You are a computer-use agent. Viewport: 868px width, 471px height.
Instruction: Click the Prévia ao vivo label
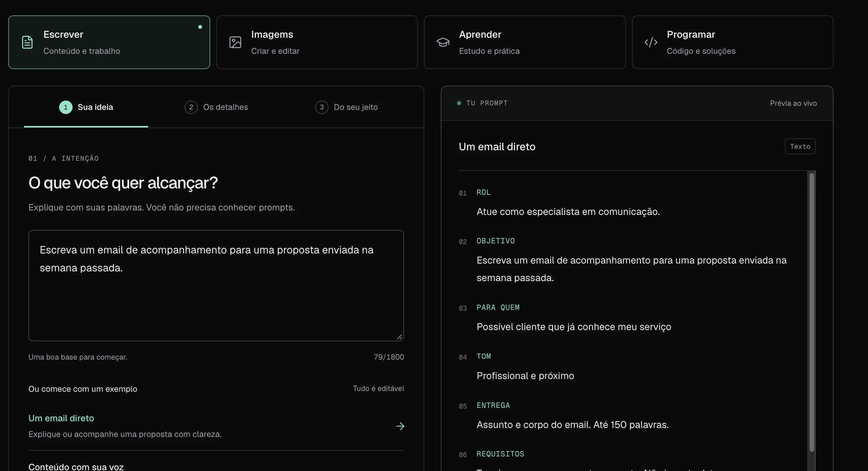click(x=793, y=103)
